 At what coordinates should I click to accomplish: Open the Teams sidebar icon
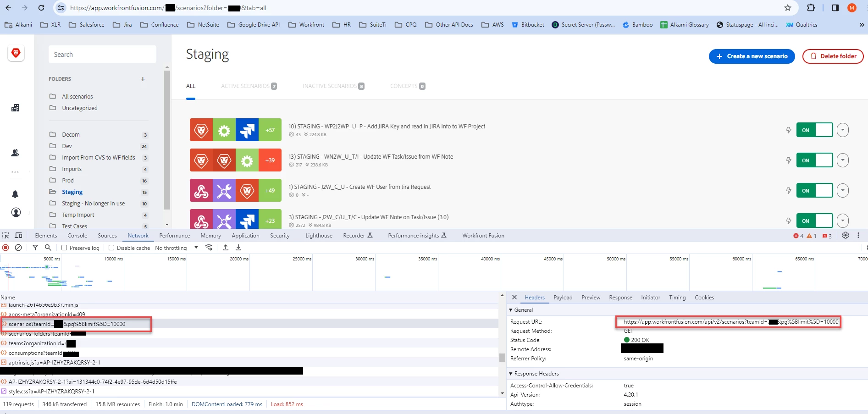15,153
